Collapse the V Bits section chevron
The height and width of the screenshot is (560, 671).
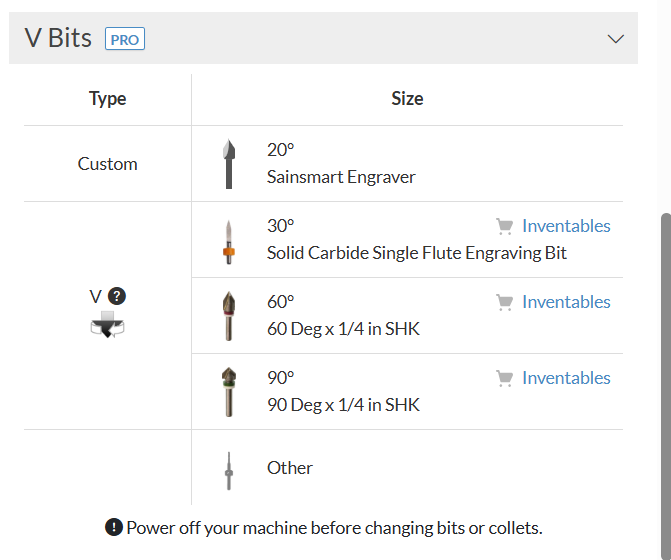(x=615, y=39)
